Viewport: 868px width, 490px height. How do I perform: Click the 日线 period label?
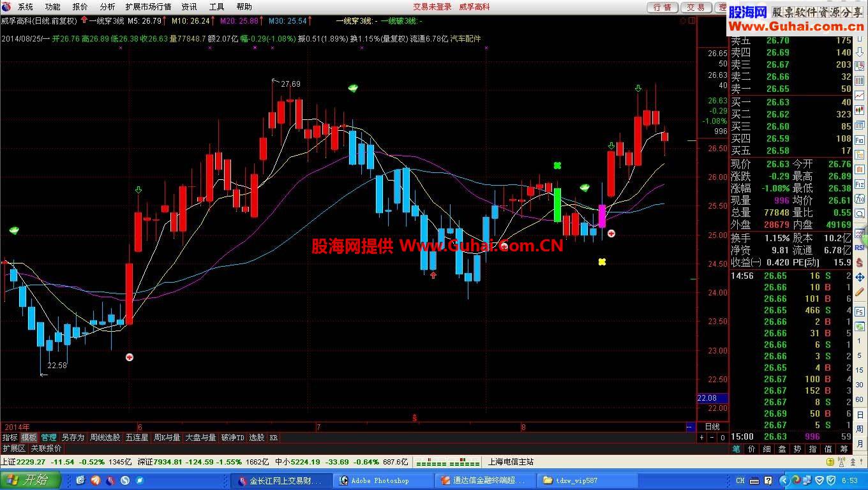pyautogui.click(x=712, y=426)
